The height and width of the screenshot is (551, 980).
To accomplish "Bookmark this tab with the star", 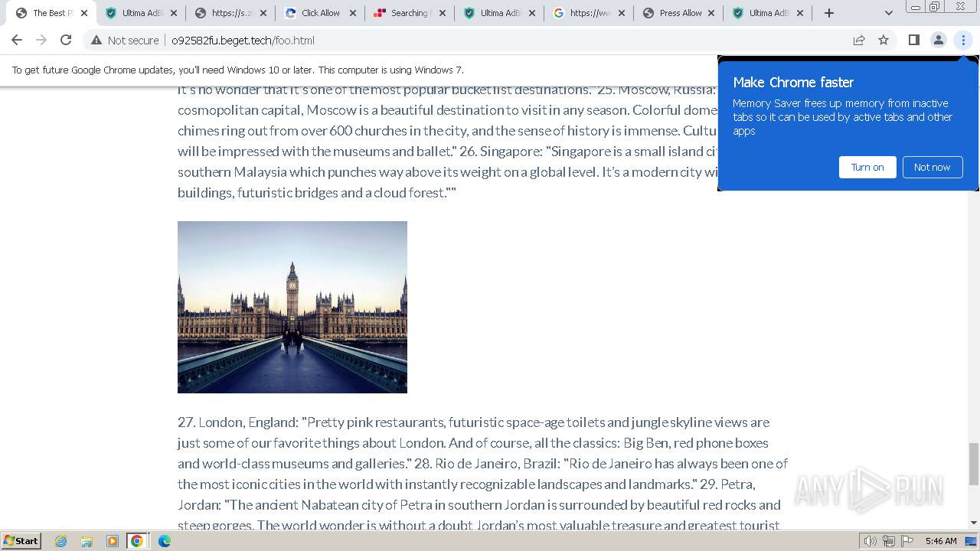I will pyautogui.click(x=884, y=41).
